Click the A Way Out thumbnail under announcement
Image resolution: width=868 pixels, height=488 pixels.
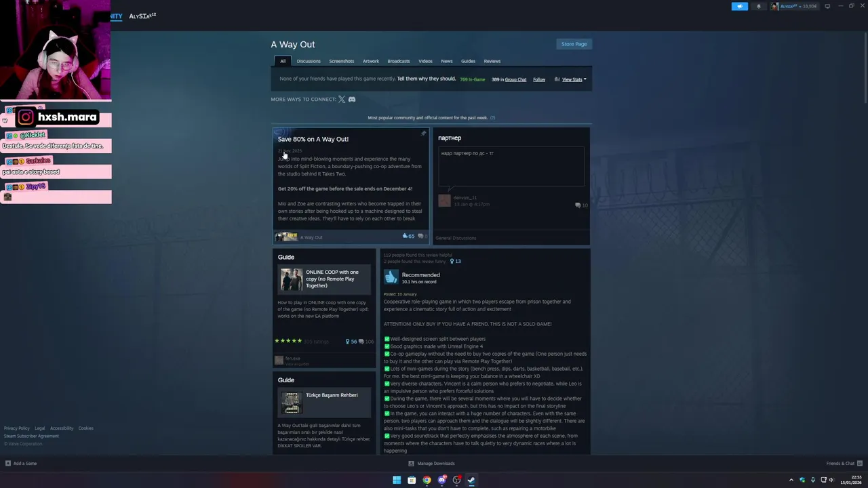pos(285,237)
